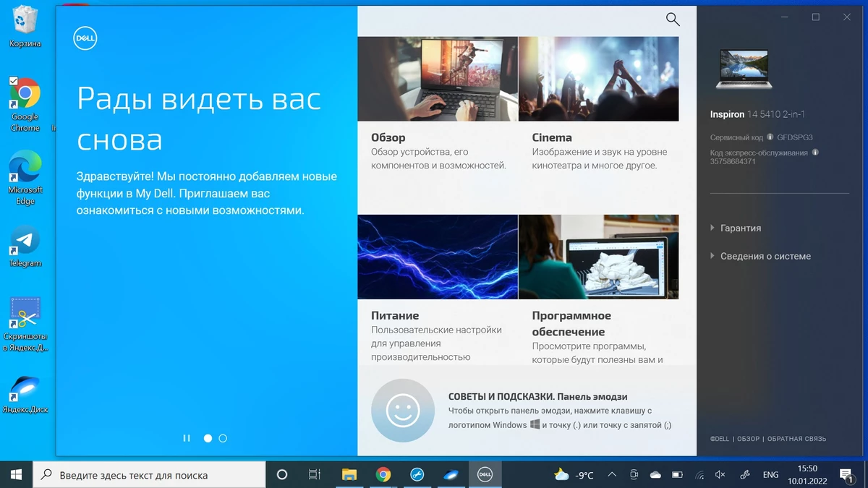Click the Cinema heading
Viewport: 868px width, 488px height.
[552, 137]
